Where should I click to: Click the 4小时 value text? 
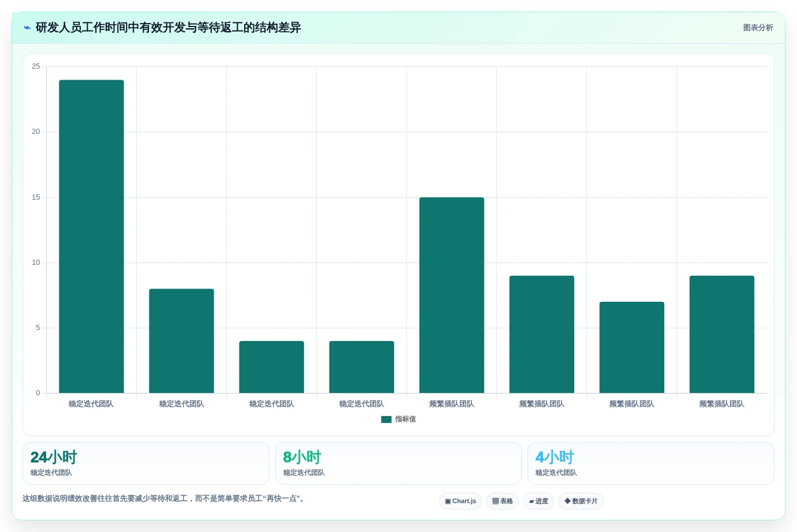(x=555, y=458)
